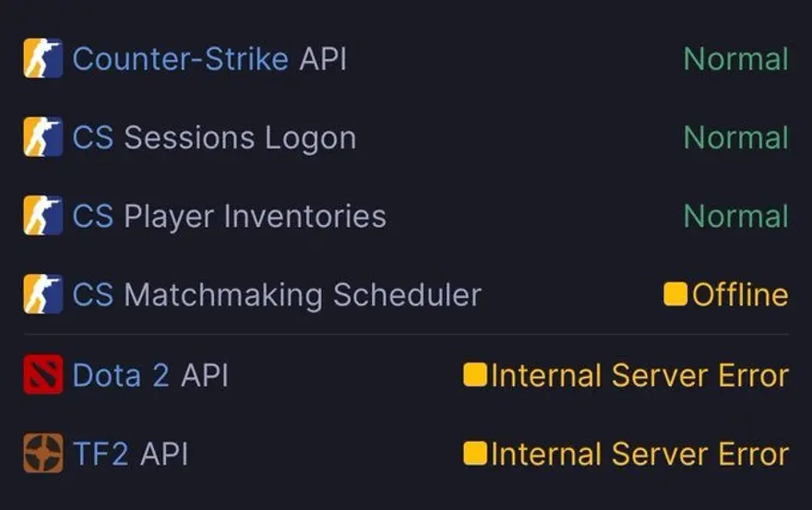This screenshot has width=812, height=510.
Task: Click yellow square in the TF2 API row
Action: (475, 454)
